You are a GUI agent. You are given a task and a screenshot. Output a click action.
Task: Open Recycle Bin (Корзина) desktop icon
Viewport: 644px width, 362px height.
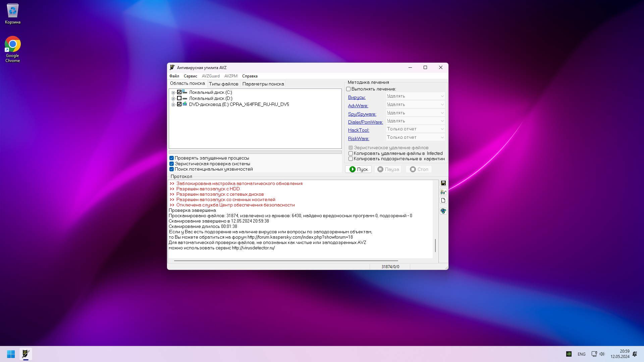pos(13,14)
